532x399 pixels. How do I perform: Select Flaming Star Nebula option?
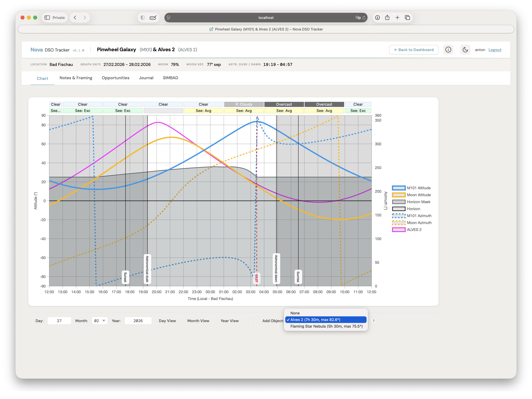click(x=326, y=326)
